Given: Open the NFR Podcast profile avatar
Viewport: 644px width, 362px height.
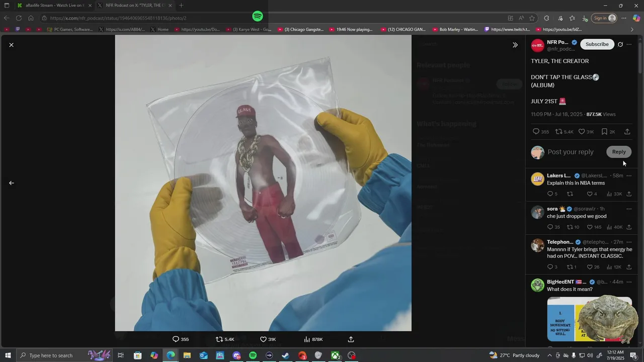Looking at the screenshot, I should point(537,45).
